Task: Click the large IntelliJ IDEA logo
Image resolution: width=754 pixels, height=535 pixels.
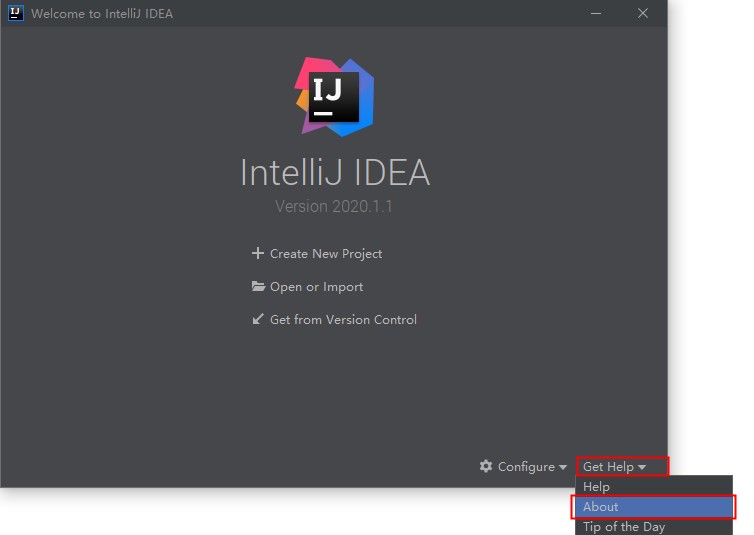Action: click(335, 96)
